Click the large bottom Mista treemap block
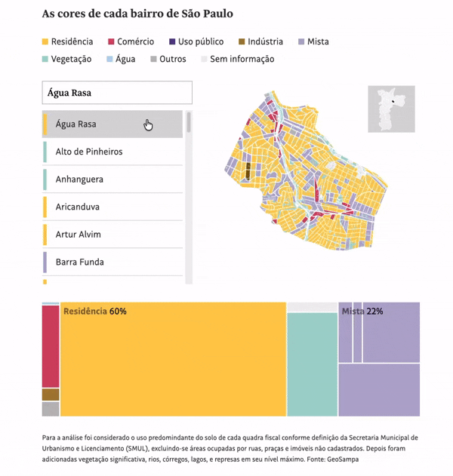 [x=379, y=390]
